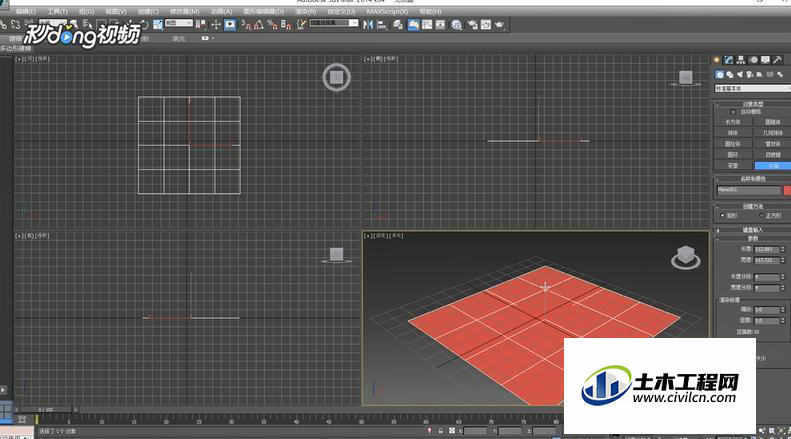Collapse the 参数 rollout
791x439 pixels.
click(x=752, y=238)
